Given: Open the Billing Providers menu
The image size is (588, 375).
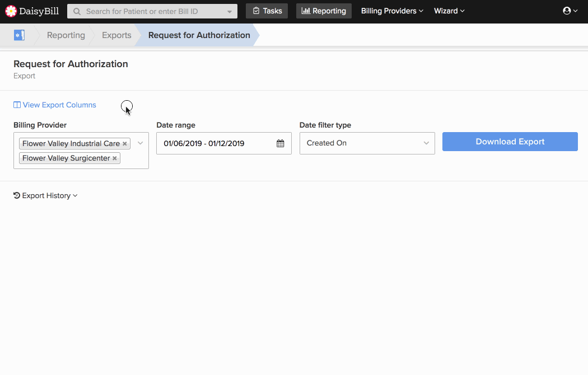Looking at the screenshot, I should [x=392, y=11].
